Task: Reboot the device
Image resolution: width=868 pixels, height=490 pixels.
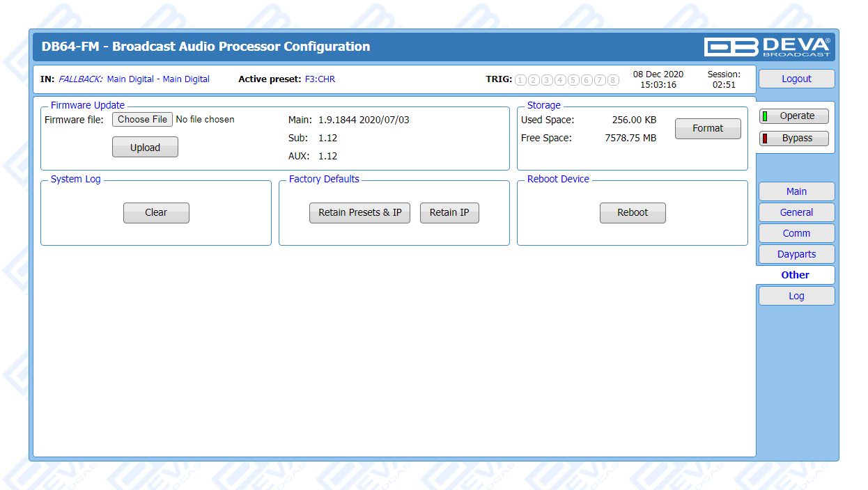Action: point(632,213)
